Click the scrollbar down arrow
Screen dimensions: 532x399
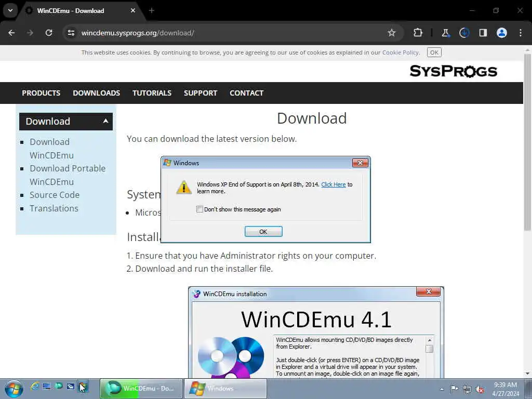tap(527, 374)
